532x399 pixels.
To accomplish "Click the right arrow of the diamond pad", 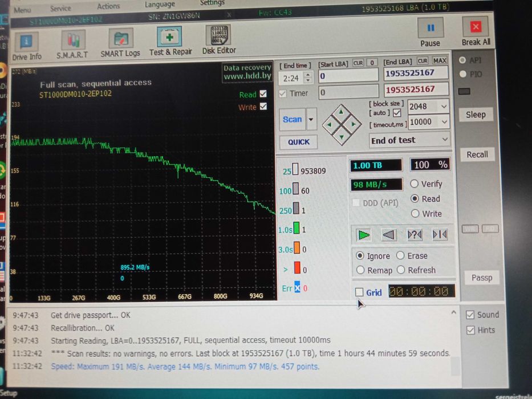I will pyautogui.click(x=354, y=124).
